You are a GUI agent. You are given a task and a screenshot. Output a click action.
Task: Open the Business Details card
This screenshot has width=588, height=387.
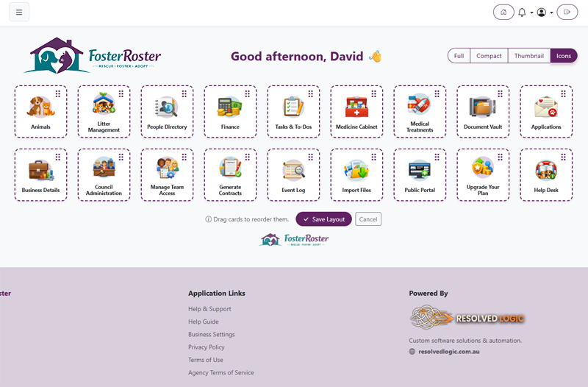coord(40,175)
